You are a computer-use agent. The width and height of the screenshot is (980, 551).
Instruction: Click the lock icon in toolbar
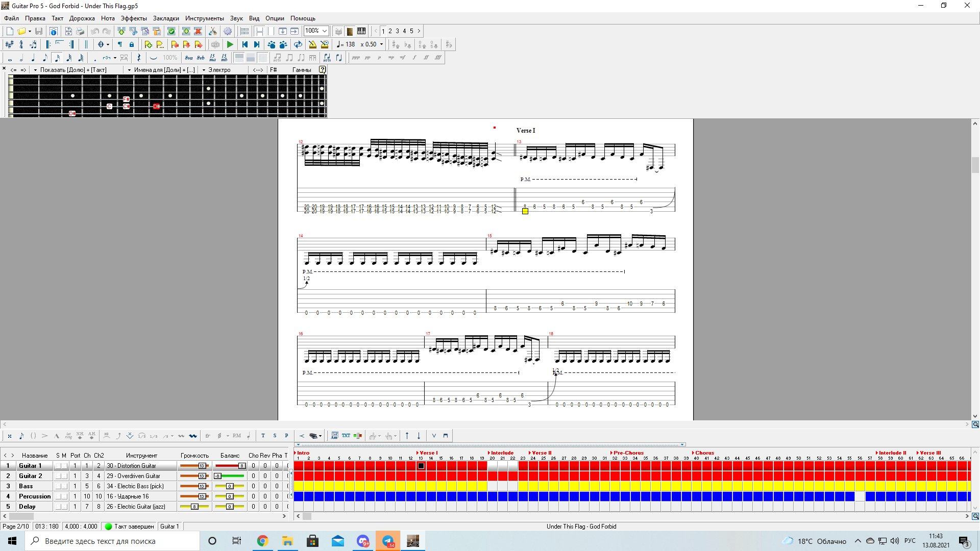click(x=132, y=44)
